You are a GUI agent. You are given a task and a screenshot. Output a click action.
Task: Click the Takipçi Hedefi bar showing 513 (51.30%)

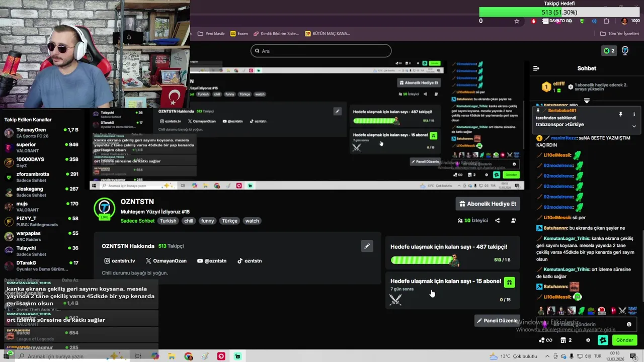[x=559, y=12]
